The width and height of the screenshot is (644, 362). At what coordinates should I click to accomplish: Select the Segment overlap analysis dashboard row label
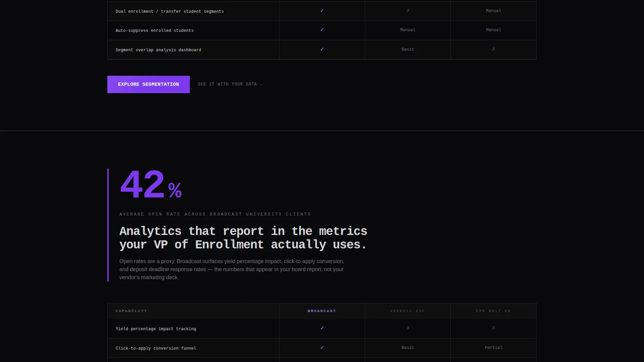coord(158,50)
